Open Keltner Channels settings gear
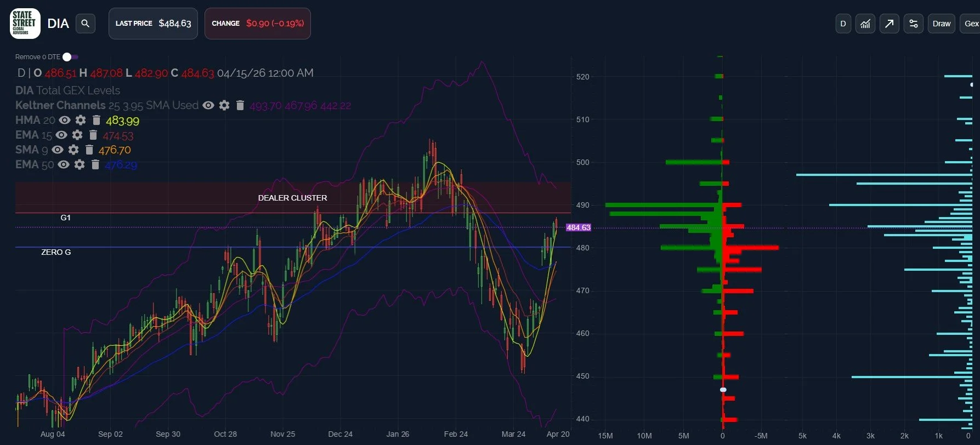The width and height of the screenshot is (980, 445). (224, 105)
